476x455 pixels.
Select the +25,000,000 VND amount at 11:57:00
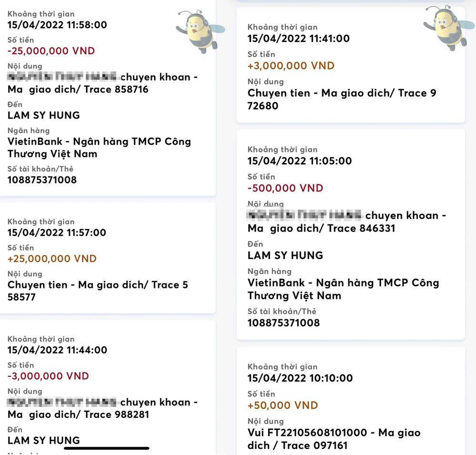click(x=52, y=259)
